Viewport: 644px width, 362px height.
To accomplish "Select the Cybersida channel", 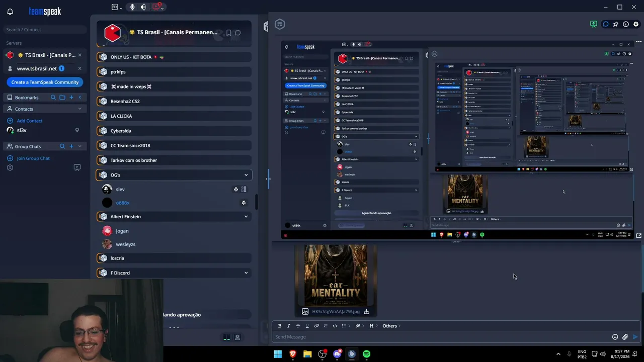I will click(174, 131).
